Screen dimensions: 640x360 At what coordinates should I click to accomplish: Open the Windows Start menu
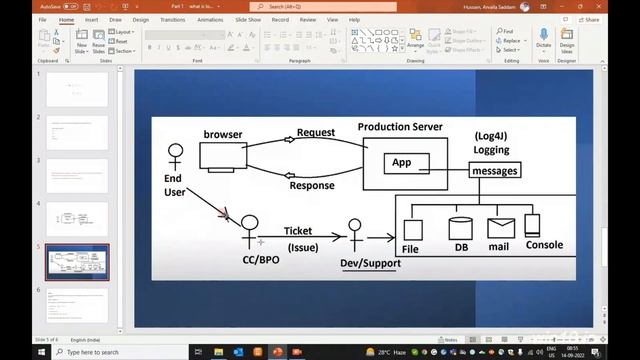point(42,352)
